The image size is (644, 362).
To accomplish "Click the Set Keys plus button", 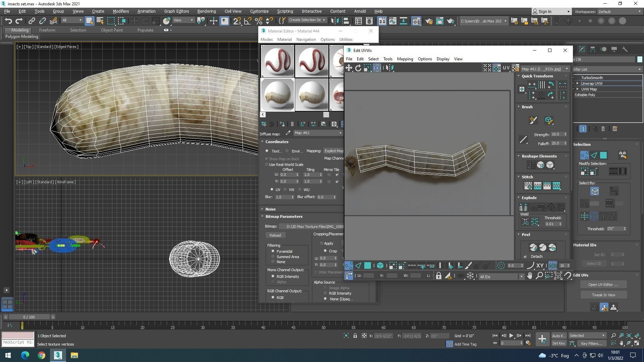I will pyautogui.click(x=542, y=339).
